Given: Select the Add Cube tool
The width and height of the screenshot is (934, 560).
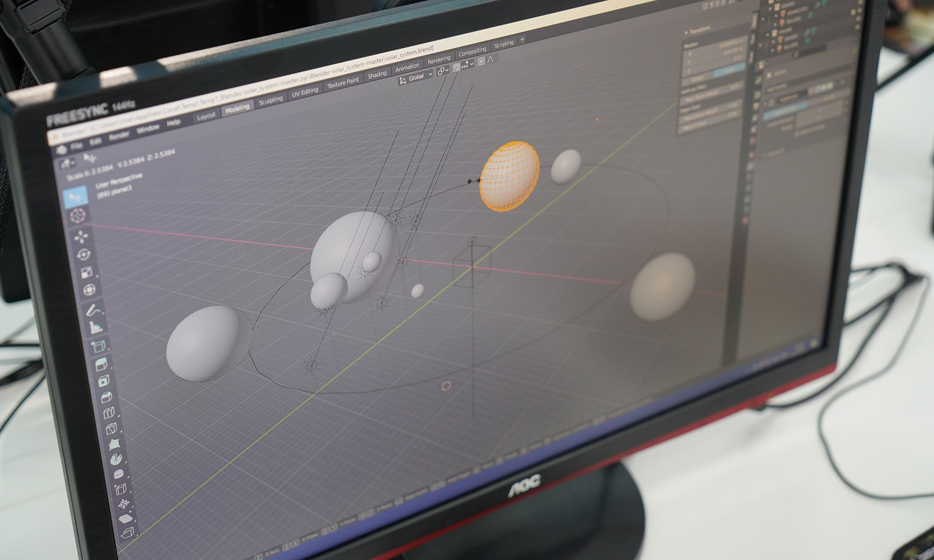Looking at the screenshot, I should click(98, 346).
